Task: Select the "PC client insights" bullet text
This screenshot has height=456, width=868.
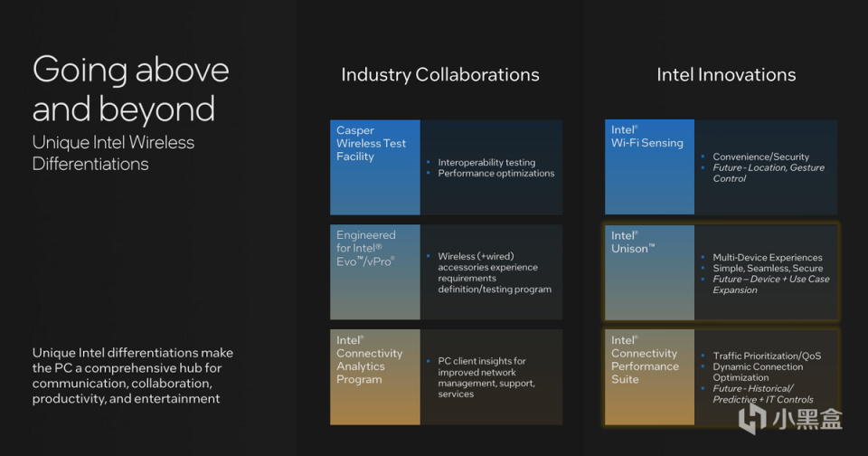Action: (486, 377)
